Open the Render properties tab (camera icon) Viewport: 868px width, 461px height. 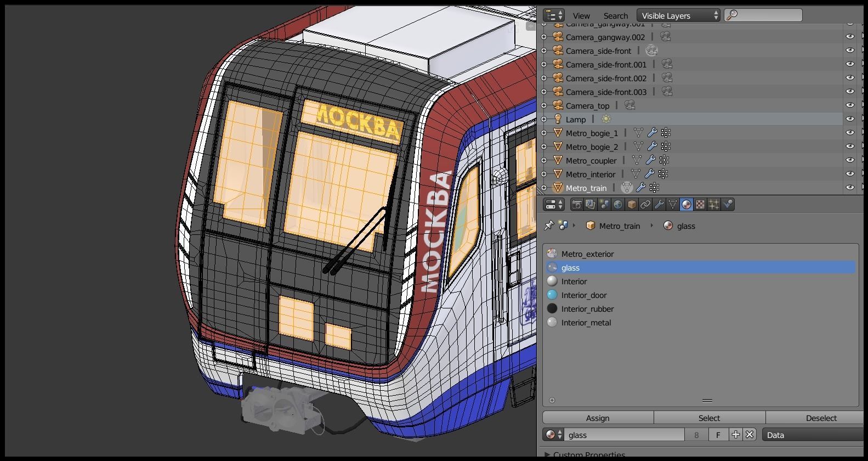click(577, 205)
